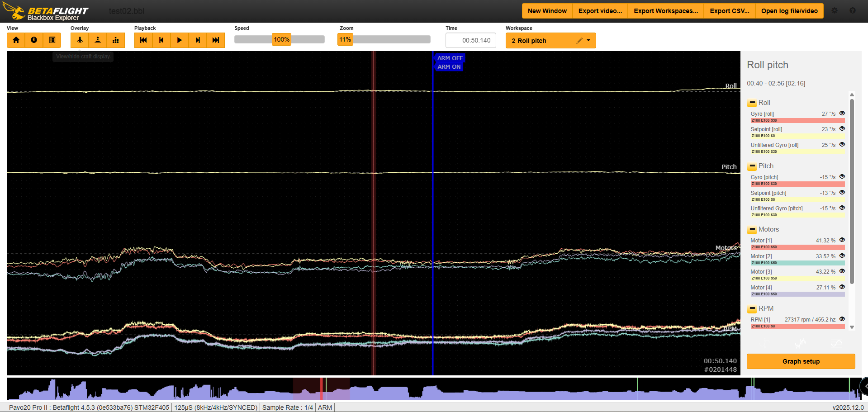The height and width of the screenshot is (412, 868).
Task: Collapse the Roll graph group
Action: pos(752,103)
